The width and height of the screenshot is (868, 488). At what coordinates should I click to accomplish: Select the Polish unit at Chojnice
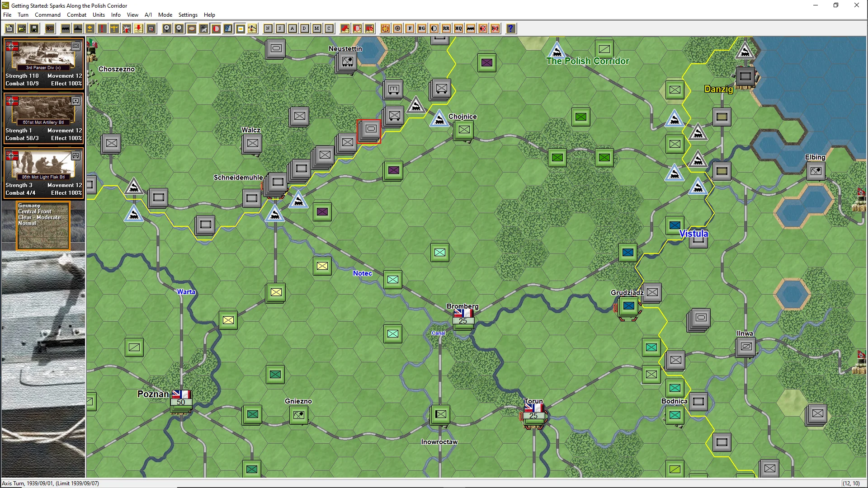(463, 130)
